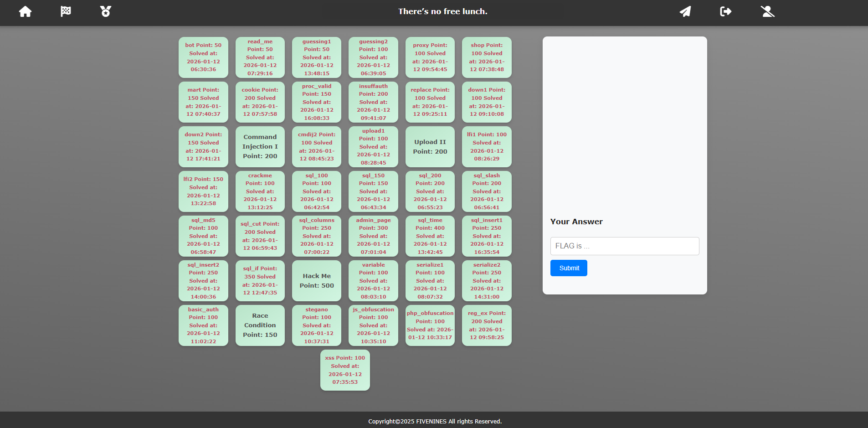Click the paper plane submit icon
Image resolution: width=868 pixels, height=428 pixels.
coord(685,11)
